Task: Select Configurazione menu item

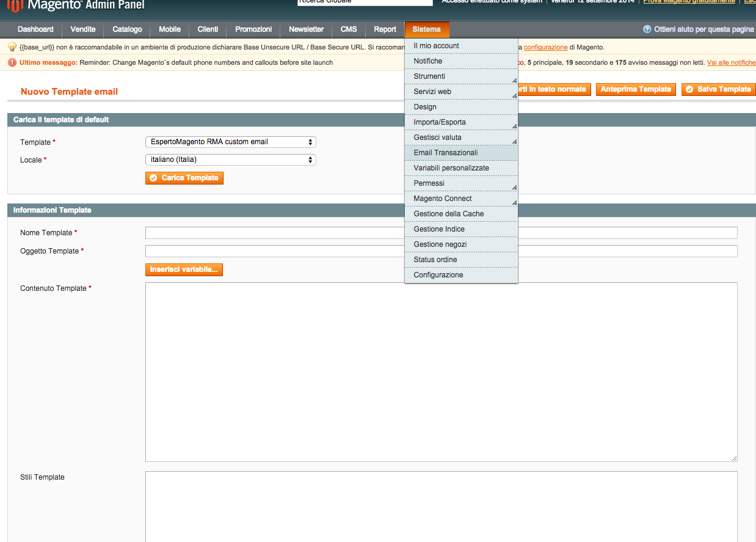Action: (461, 275)
